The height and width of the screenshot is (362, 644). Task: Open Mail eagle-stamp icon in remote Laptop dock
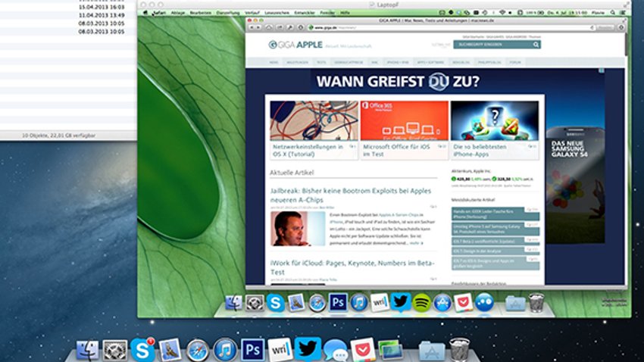[x=296, y=303]
